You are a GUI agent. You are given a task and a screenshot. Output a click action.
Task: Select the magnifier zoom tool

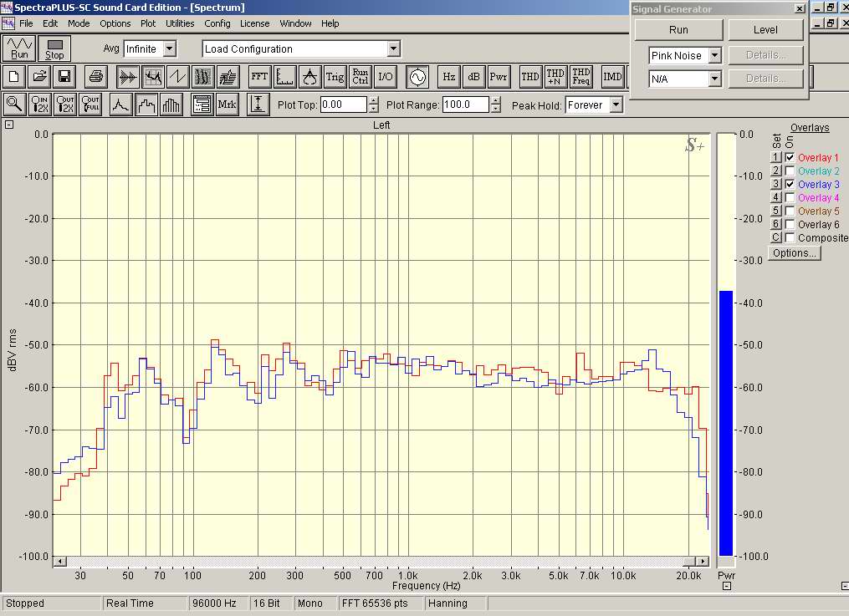point(14,104)
